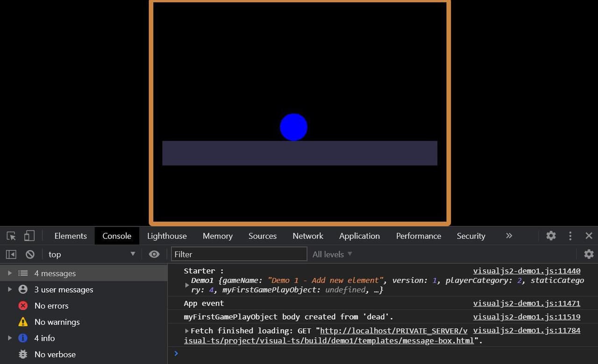Select the 'Starter :' log text
This screenshot has height=364, width=598.
pos(204,271)
